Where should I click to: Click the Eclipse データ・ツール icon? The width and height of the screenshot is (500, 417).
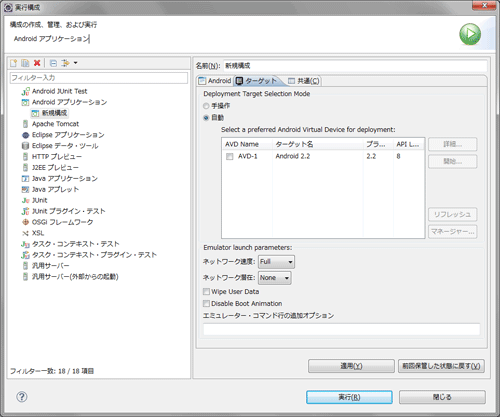tap(26, 146)
